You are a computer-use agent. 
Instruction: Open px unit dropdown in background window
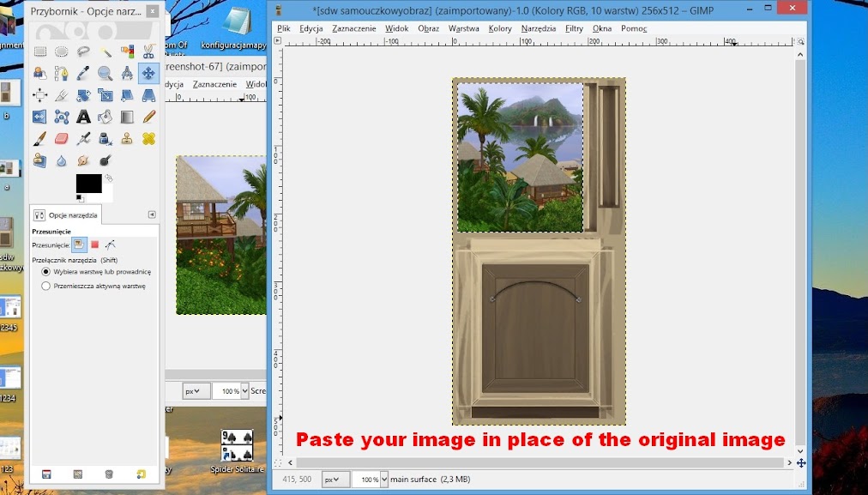coord(196,391)
